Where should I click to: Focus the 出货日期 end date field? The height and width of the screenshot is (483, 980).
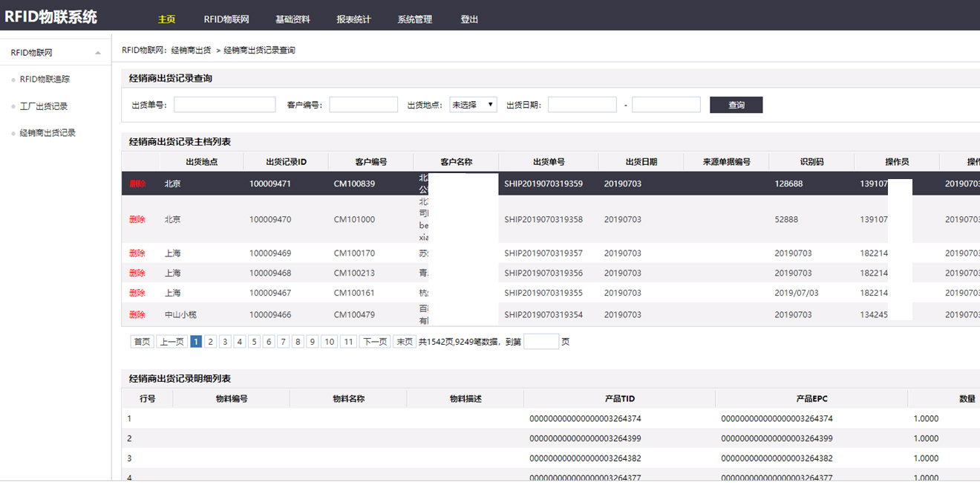click(x=666, y=105)
